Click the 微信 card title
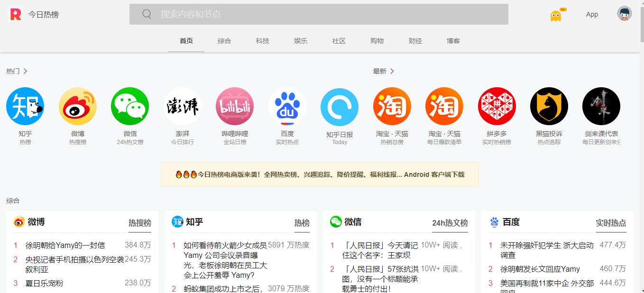The height and width of the screenshot is (293, 644). [x=353, y=222]
